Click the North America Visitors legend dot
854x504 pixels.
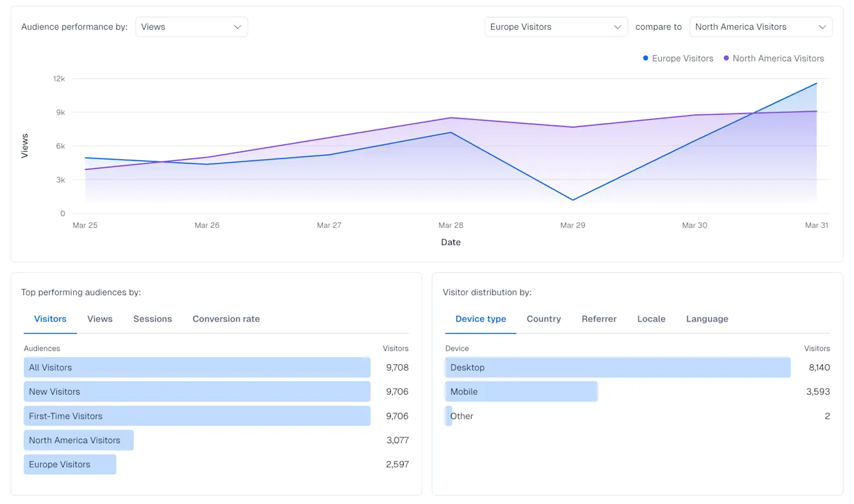click(725, 58)
